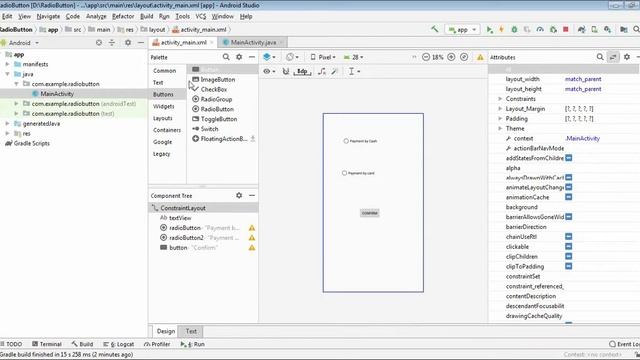Toggle the chainUseRtl attribute checkbox
This screenshot has height=360, width=640.
click(569, 236)
